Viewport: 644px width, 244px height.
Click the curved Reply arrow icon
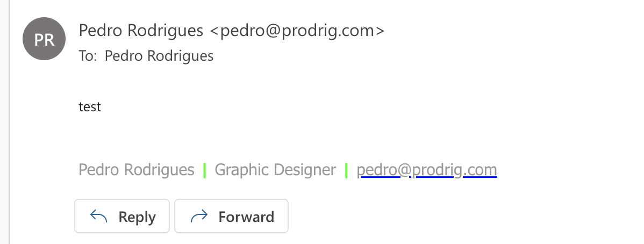pos(98,217)
